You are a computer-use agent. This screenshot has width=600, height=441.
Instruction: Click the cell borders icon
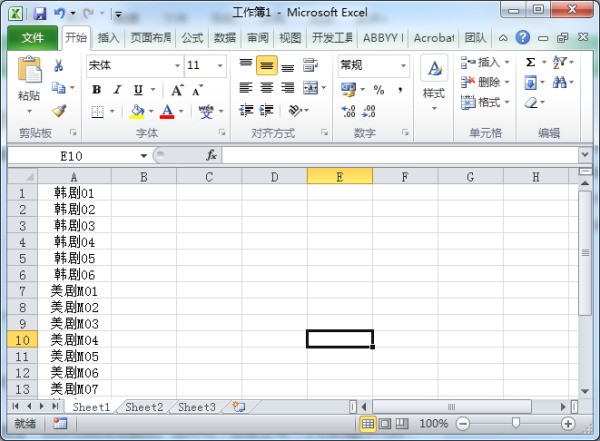pos(98,112)
